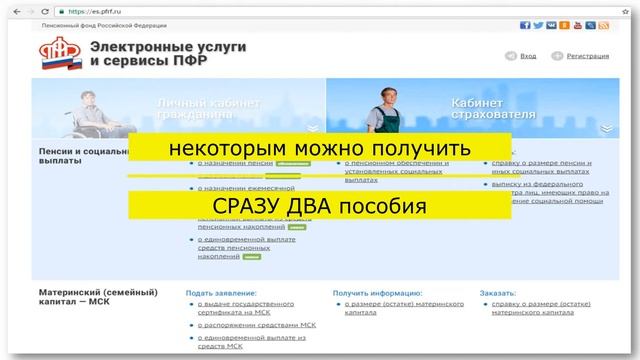The image size is (640, 360).
Task: Open link о размере (остатке) материнского капитала
Action: point(404,308)
